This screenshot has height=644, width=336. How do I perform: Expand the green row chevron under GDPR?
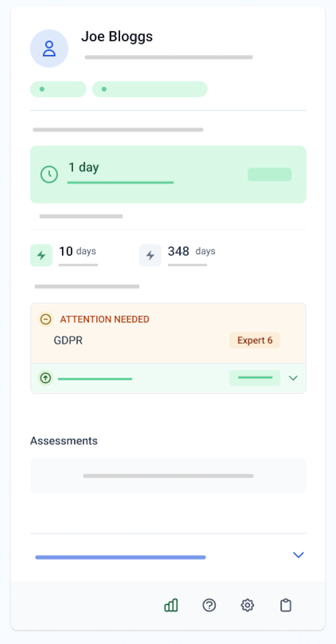coord(293,378)
